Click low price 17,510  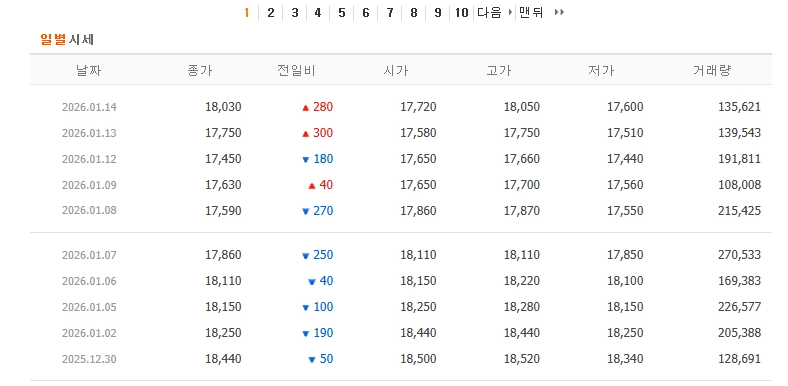click(625, 133)
